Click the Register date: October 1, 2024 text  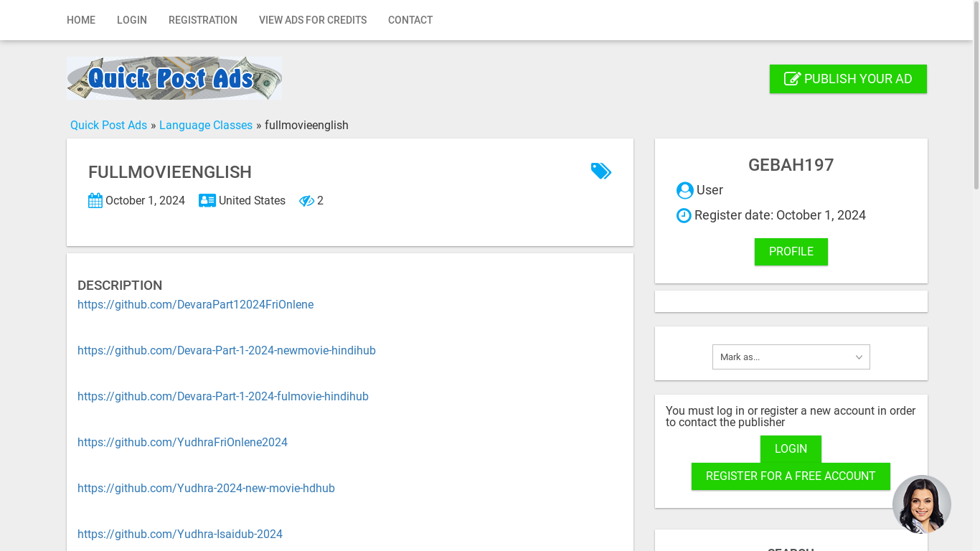(x=780, y=215)
